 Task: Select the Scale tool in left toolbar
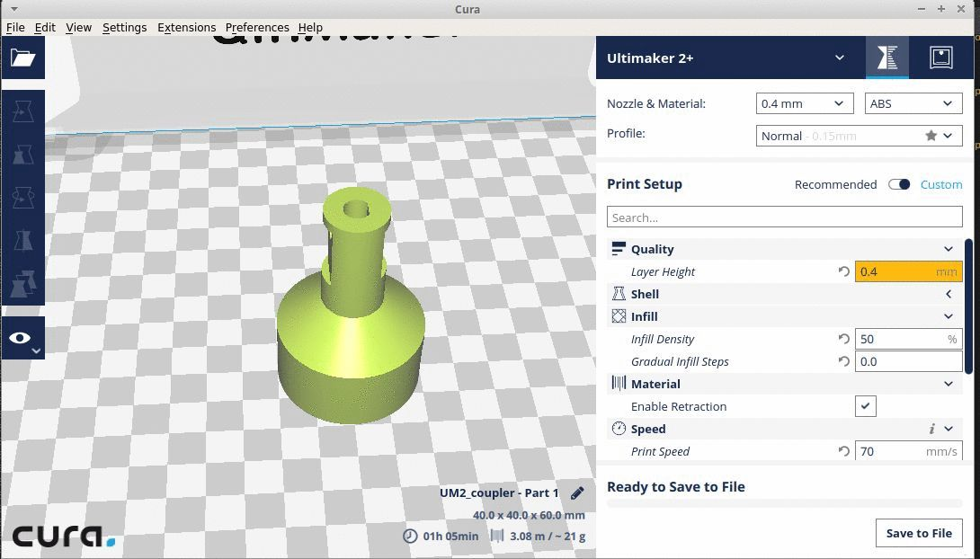(23, 155)
